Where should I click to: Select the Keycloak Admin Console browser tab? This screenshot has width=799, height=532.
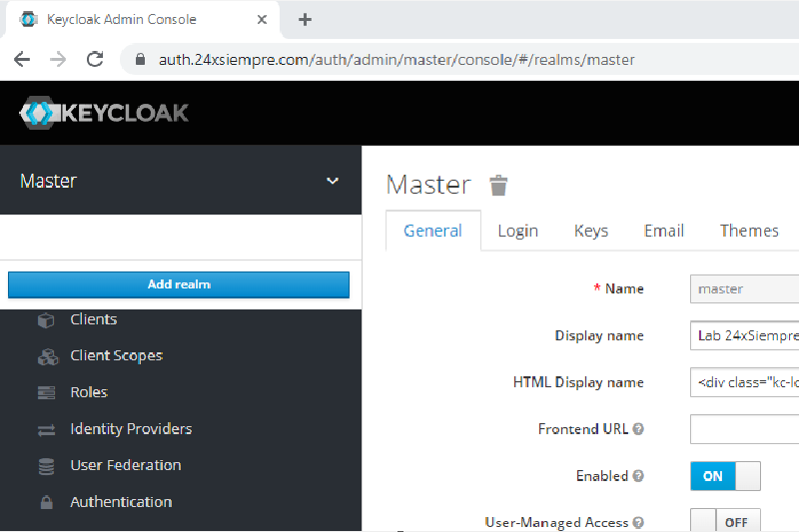[x=143, y=20]
